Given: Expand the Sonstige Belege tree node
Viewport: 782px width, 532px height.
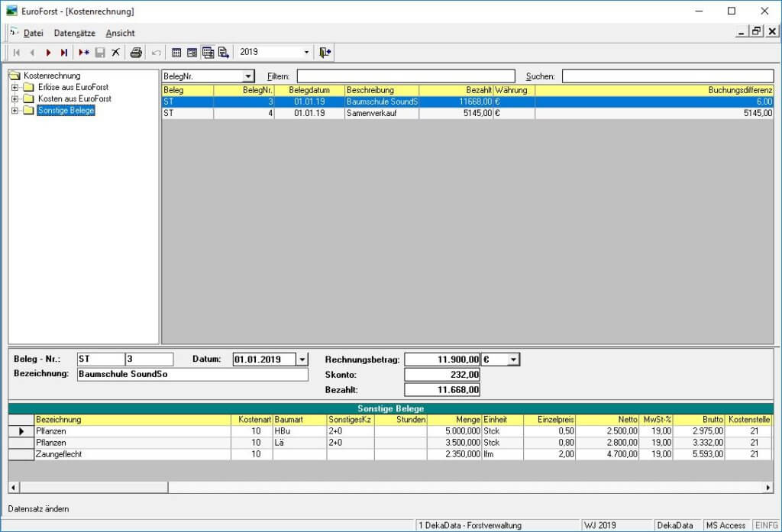Looking at the screenshot, I should (x=15, y=110).
